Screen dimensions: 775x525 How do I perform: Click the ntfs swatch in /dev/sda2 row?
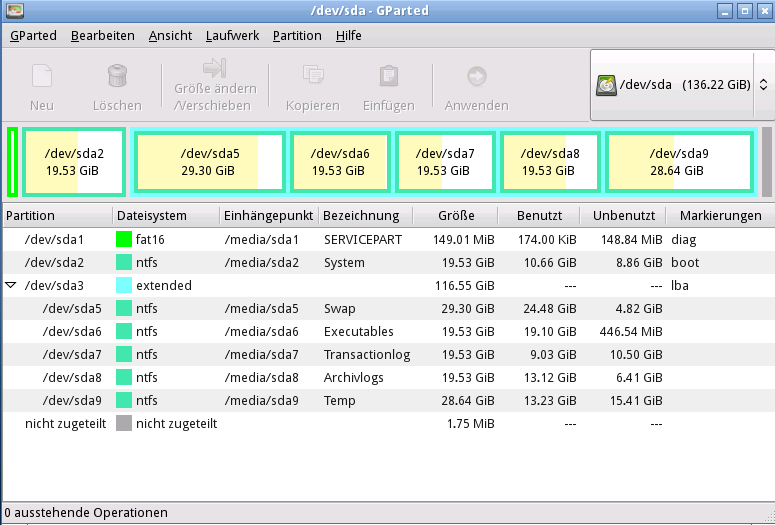[x=124, y=262]
